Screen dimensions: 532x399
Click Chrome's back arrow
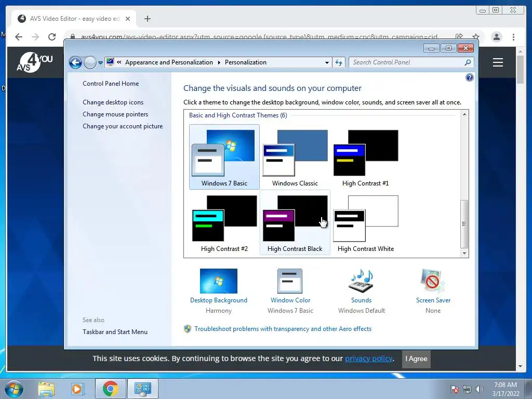[19, 37]
